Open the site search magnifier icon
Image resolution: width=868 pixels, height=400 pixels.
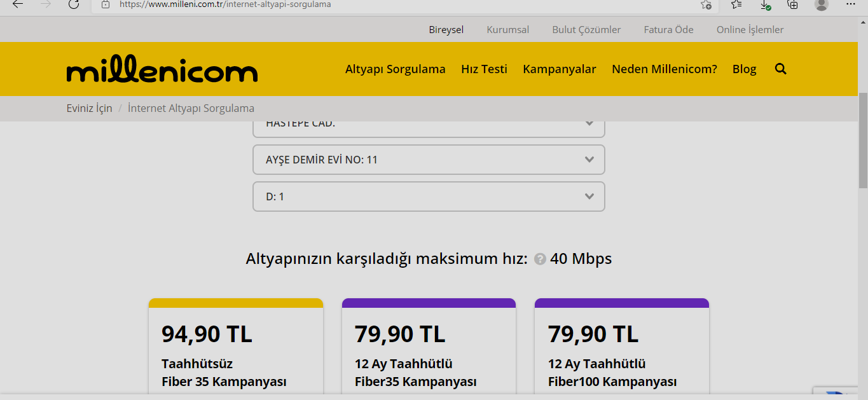tap(781, 69)
